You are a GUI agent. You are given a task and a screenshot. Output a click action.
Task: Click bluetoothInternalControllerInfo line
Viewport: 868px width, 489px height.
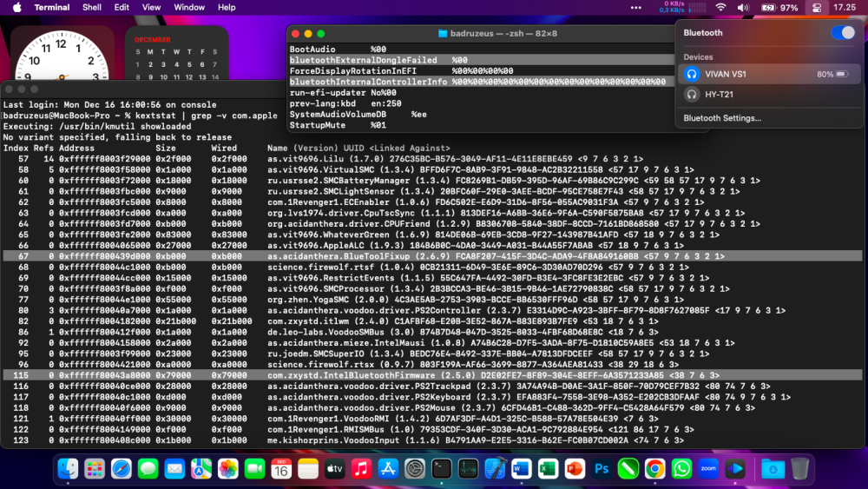pyautogui.click(x=482, y=82)
